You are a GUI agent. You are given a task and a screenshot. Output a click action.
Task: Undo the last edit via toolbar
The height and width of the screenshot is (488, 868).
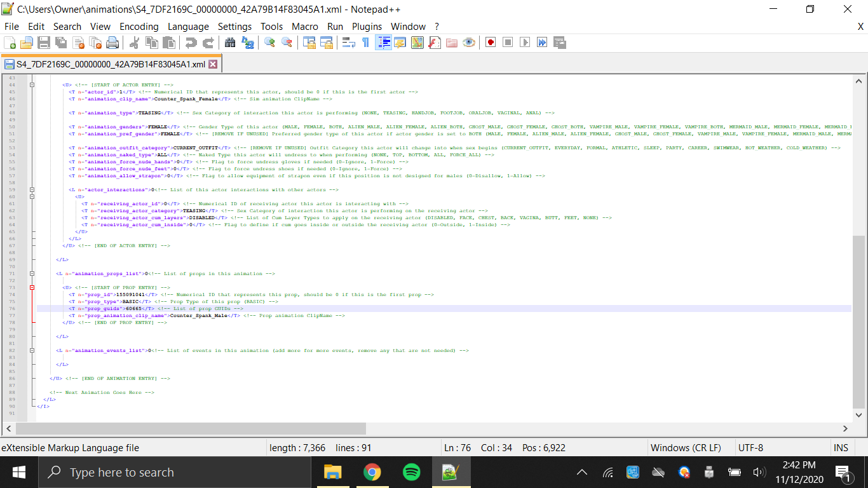(x=191, y=43)
